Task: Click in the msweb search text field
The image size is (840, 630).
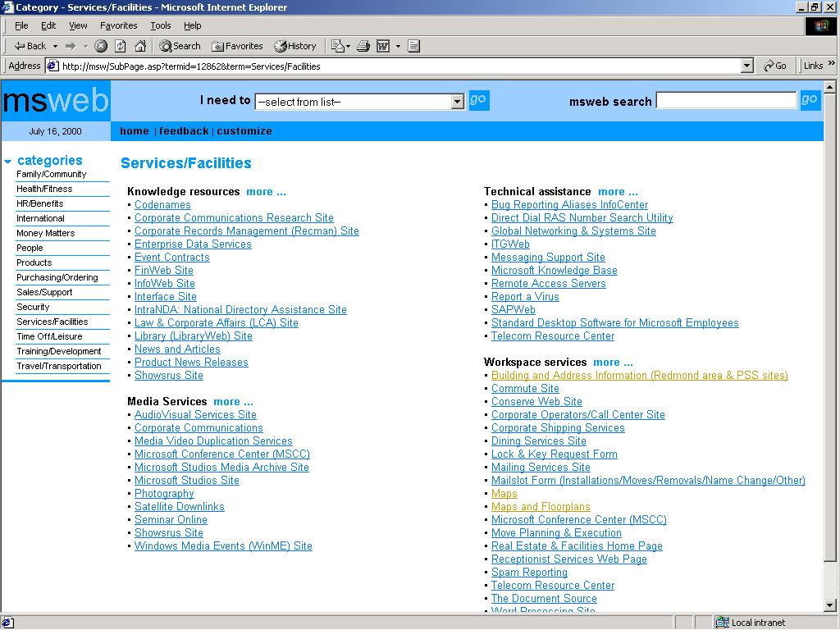Action: pos(727,100)
